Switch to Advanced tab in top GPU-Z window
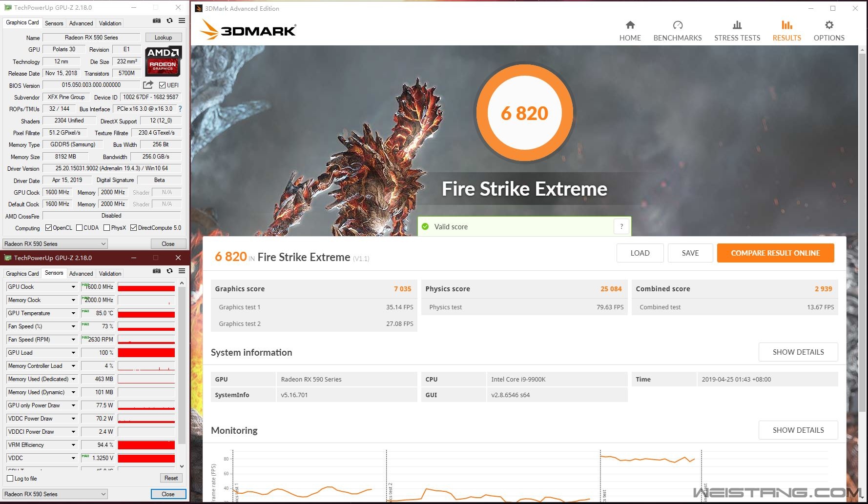The image size is (868, 504). pos(81,23)
